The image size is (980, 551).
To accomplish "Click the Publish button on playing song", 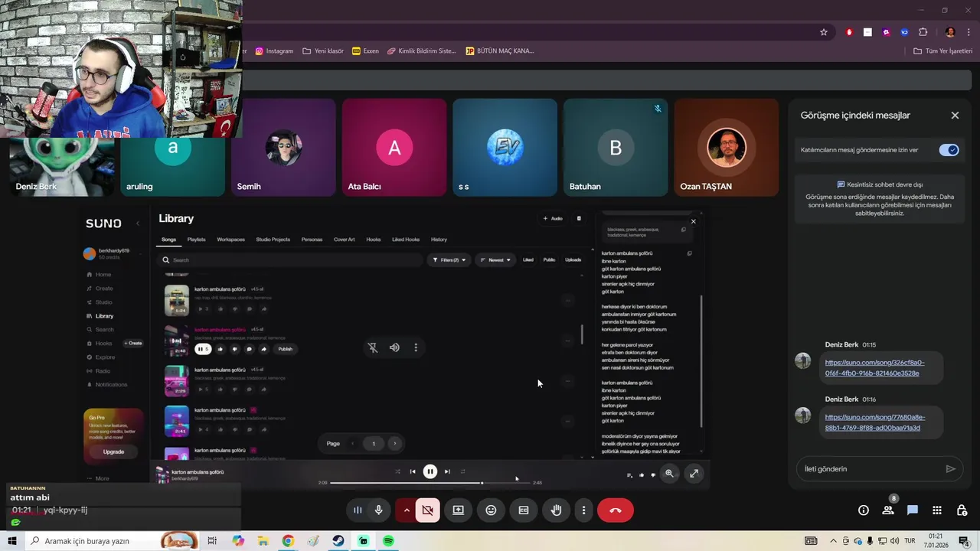I will point(285,349).
